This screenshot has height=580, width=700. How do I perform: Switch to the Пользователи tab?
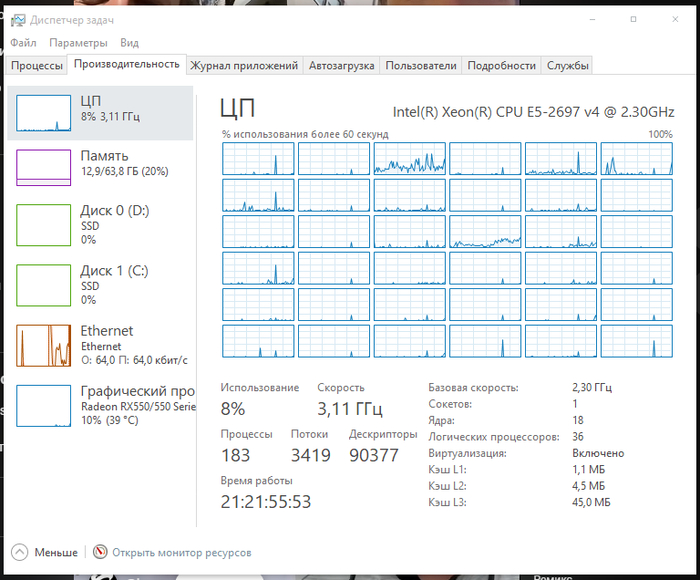[x=421, y=66]
